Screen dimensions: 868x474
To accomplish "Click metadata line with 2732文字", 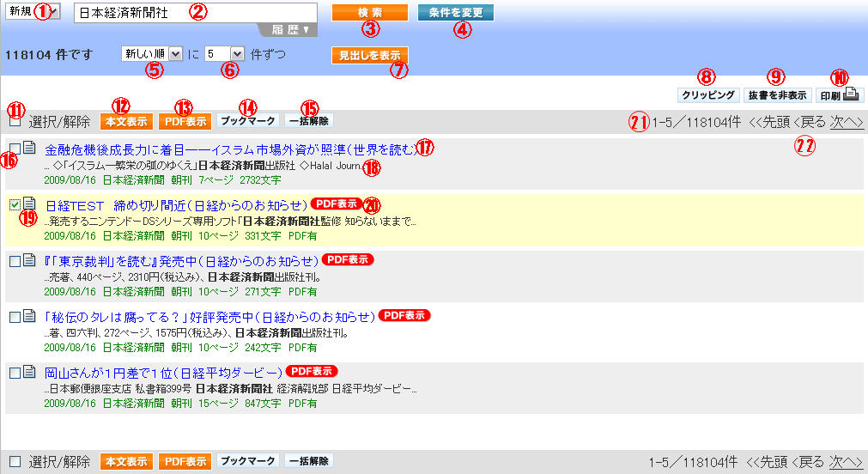I will (162, 180).
